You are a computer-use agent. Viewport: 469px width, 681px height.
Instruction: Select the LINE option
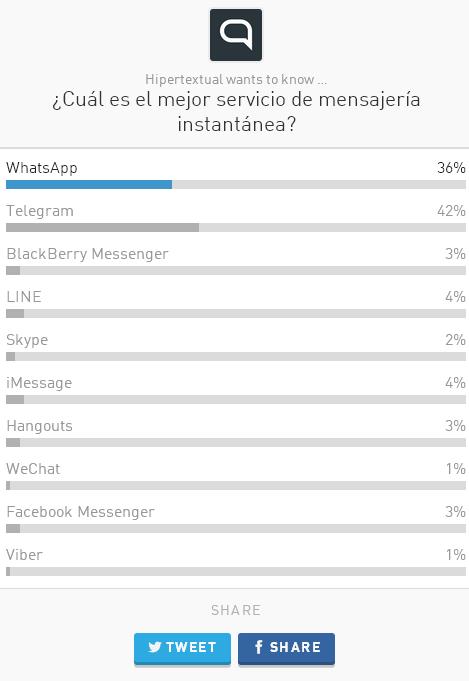(x=236, y=304)
